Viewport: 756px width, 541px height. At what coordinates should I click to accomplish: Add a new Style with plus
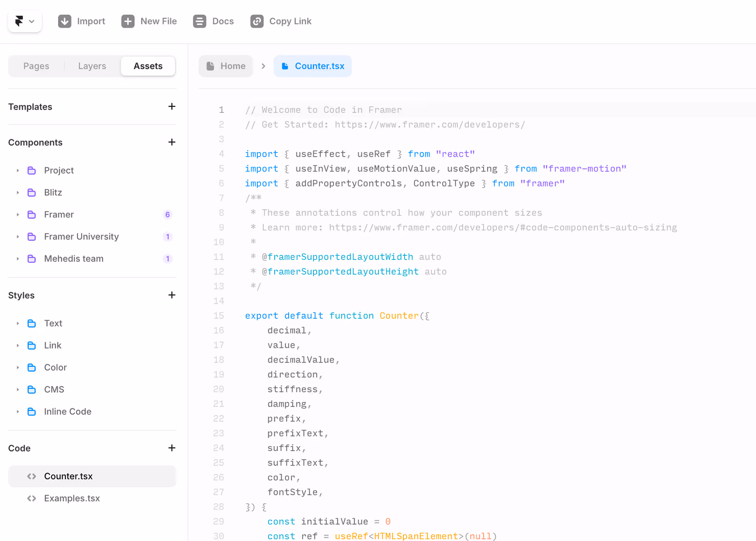pos(172,295)
